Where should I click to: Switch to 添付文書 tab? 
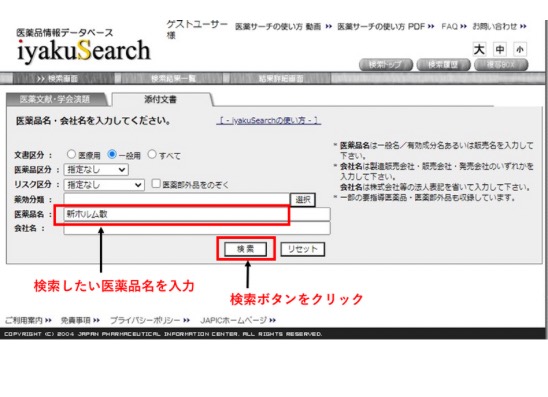click(161, 100)
